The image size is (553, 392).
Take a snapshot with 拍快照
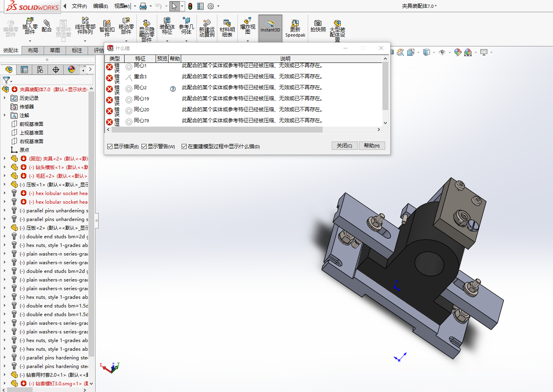(x=318, y=26)
